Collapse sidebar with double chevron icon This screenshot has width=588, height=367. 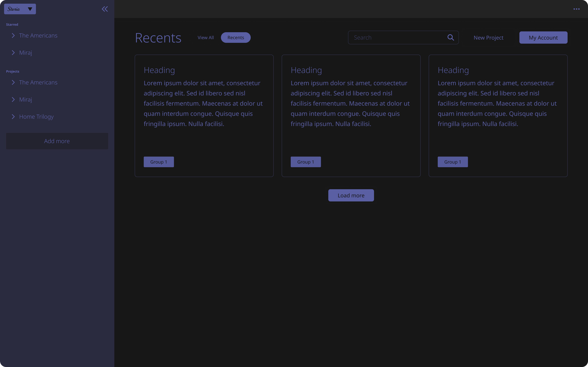click(x=105, y=9)
